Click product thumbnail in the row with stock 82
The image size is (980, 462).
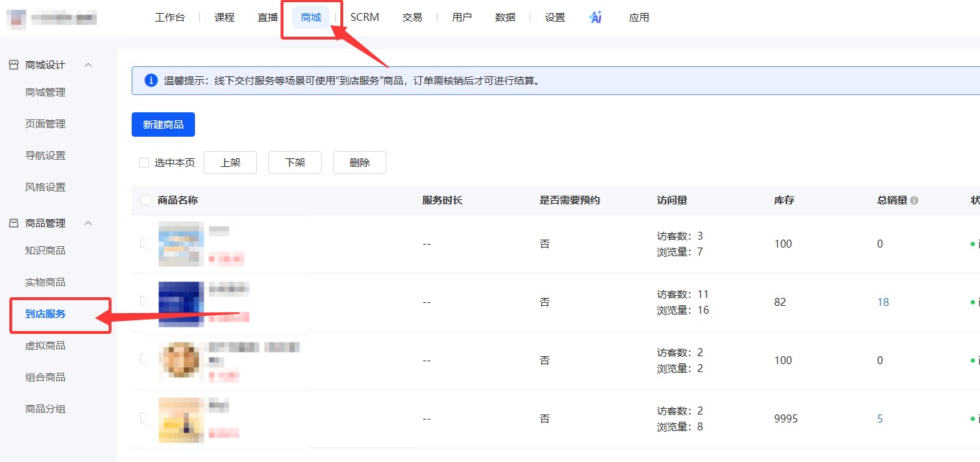click(181, 302)
